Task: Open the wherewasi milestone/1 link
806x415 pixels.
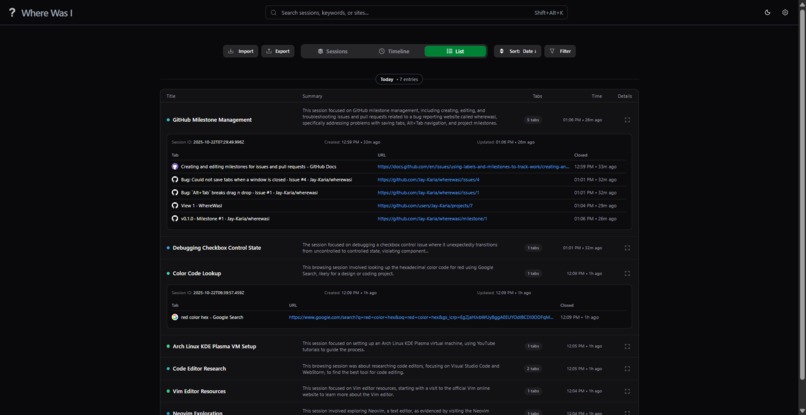Action: click(x=432, y=219)
